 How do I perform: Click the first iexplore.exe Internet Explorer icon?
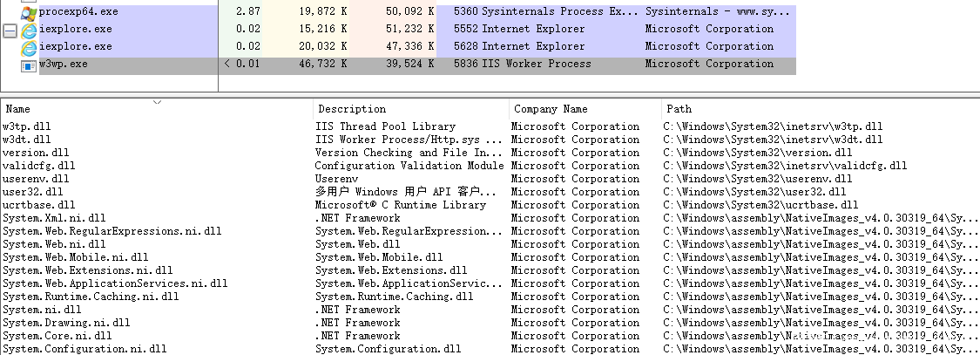pos(29,30)
